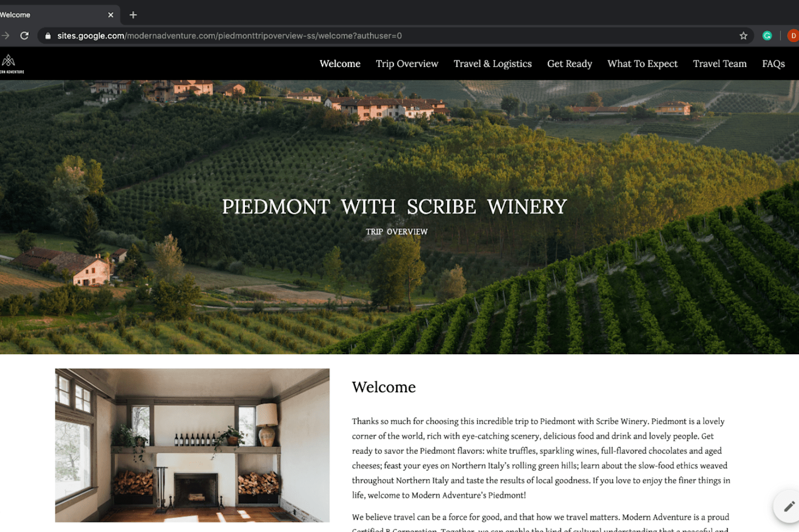Go forward with the arrow button
The width and height of the screenshot is (799, 532).
tap(5, 36)
